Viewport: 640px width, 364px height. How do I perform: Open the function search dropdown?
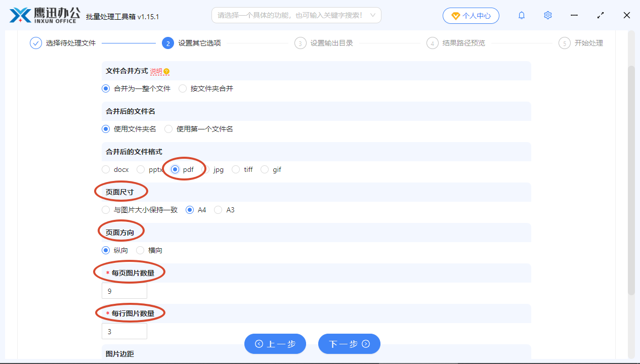pos(296,15)
